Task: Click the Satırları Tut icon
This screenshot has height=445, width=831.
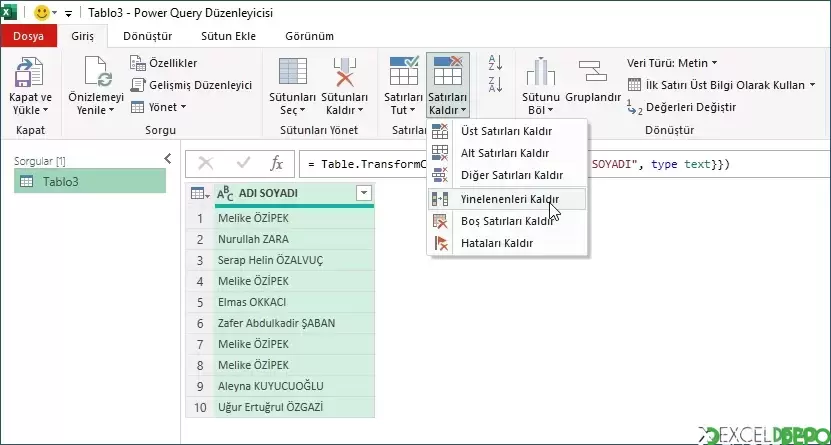Action: coord(404,70)
